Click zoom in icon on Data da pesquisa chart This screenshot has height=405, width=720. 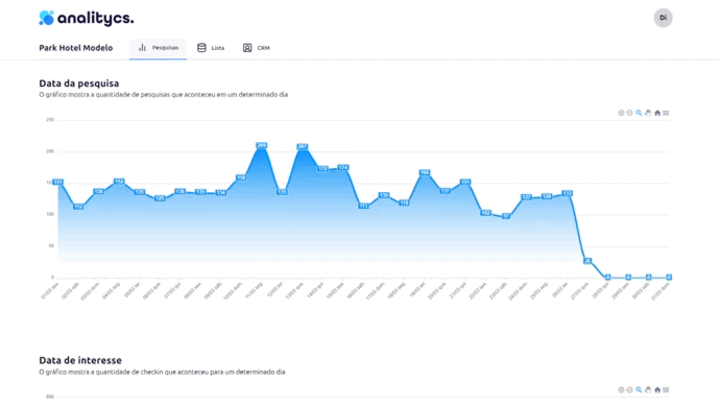(x=621, y=113)
